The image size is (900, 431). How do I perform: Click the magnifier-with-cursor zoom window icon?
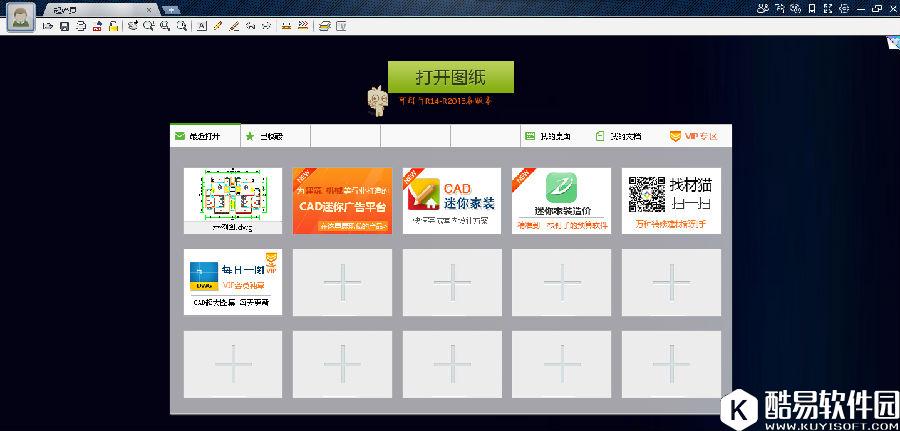[x=149, y=26]
